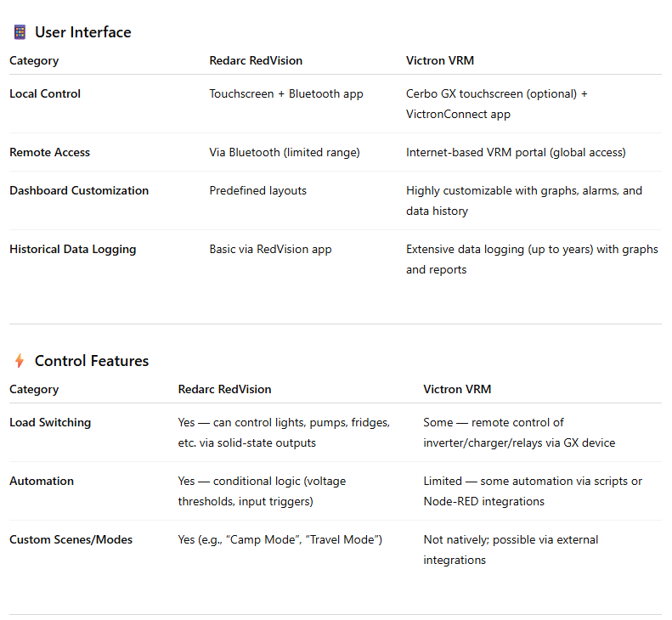This screenshot has width=672, height=620.
Task: Click the Remote Access row label
Action: pos(49,152)
